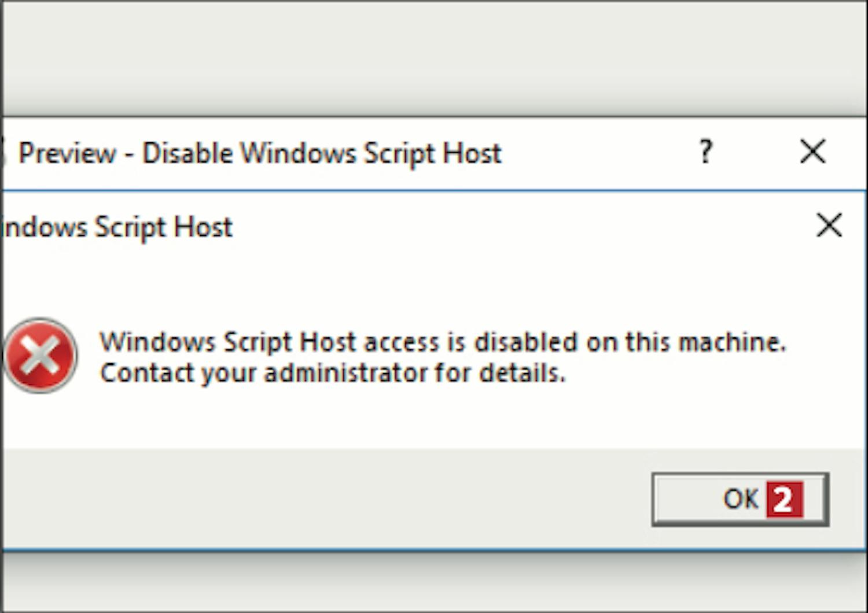Viewport: 868px width, 613px height.
Task: Click the 'Contact your administrator for details' text
Action: pyautogui.click(x=332, y=373)
